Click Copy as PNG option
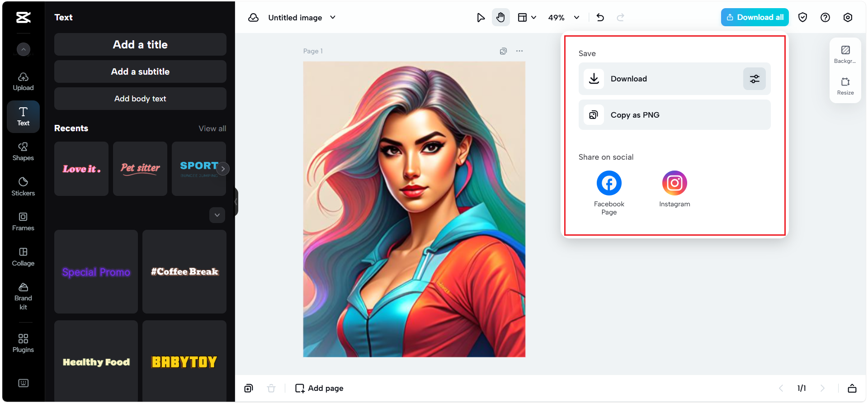The width and height of the screenshot is (868, 404). click(675, 115)
